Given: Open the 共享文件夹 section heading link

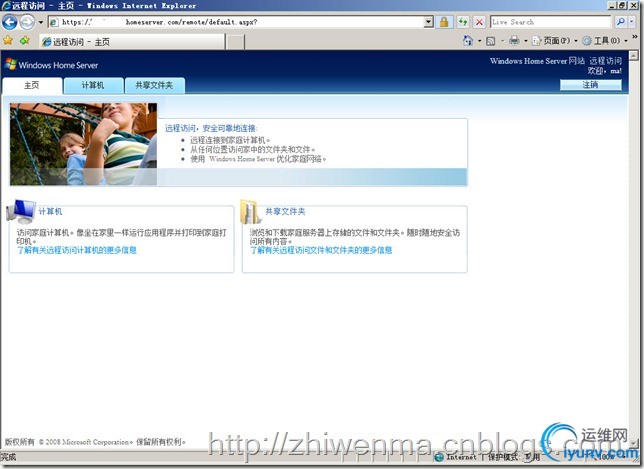Looking at the screenshot, I should click(285, 212).
